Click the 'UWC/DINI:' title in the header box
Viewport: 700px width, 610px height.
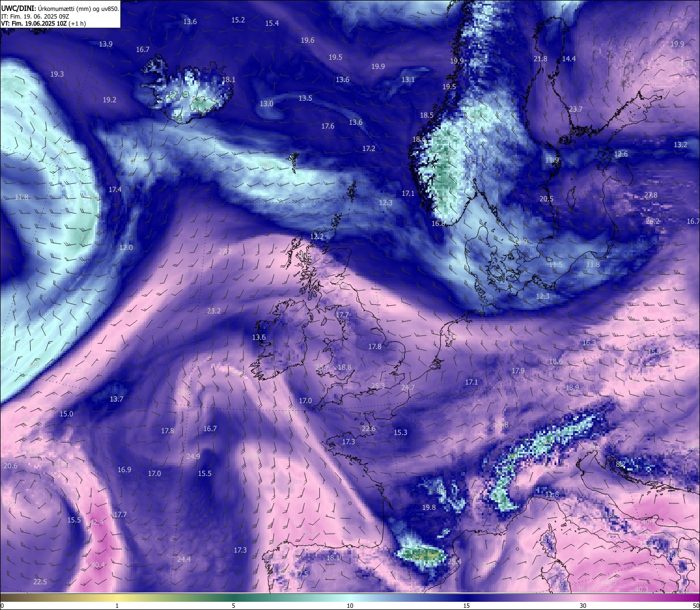click(19, 9)
